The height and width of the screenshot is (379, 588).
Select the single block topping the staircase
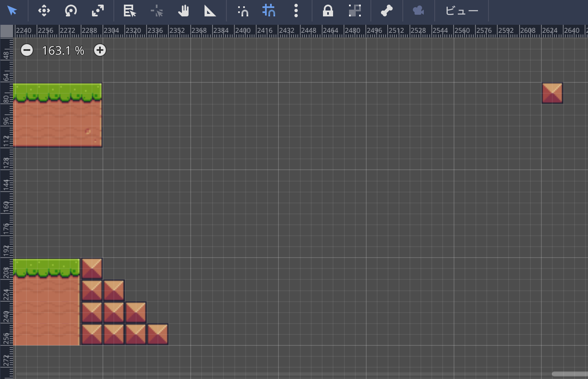[92, 268]
